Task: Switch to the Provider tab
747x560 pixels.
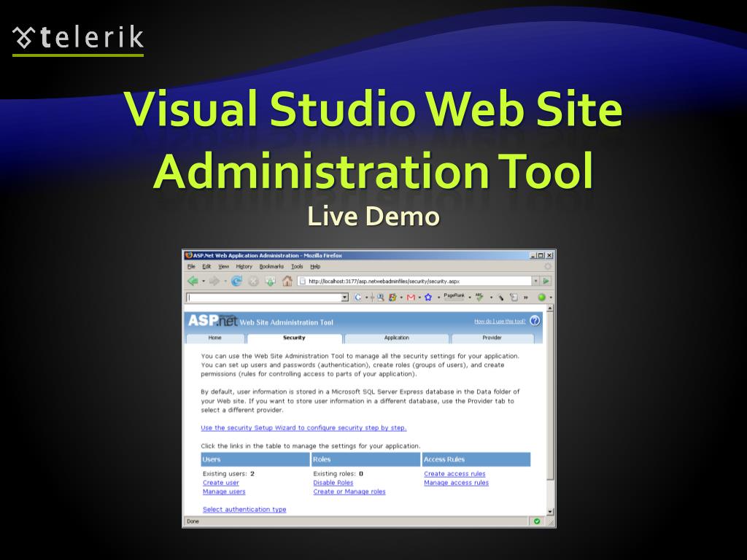Action: click(x=492, y=338)
